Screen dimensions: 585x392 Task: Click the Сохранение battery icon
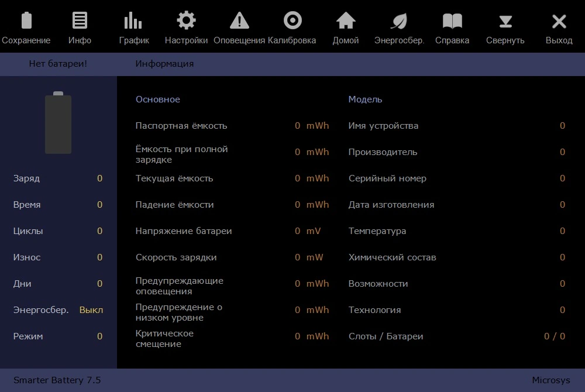click(x=26, y=20)
